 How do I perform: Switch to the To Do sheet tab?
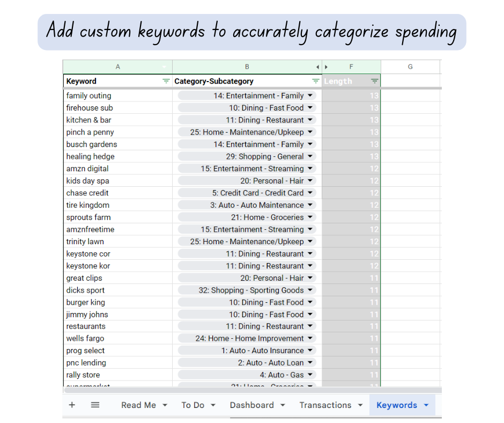193,405
